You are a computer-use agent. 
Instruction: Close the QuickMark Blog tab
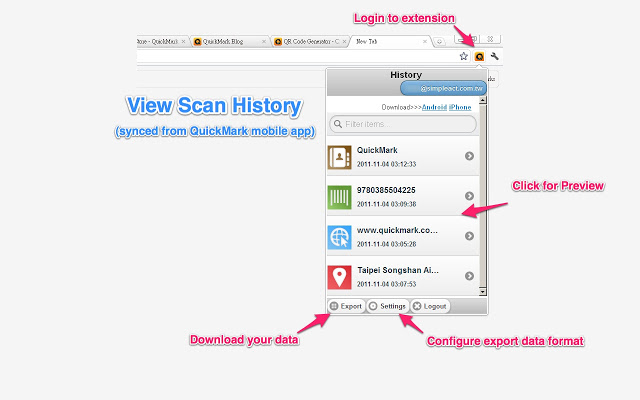264,42
